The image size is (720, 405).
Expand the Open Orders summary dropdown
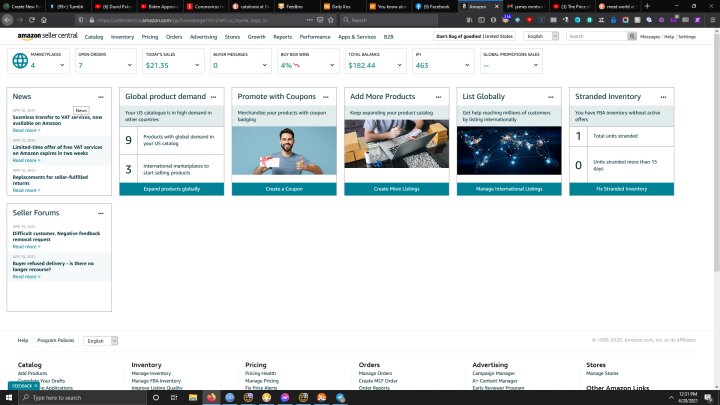(x=129, y=65)
